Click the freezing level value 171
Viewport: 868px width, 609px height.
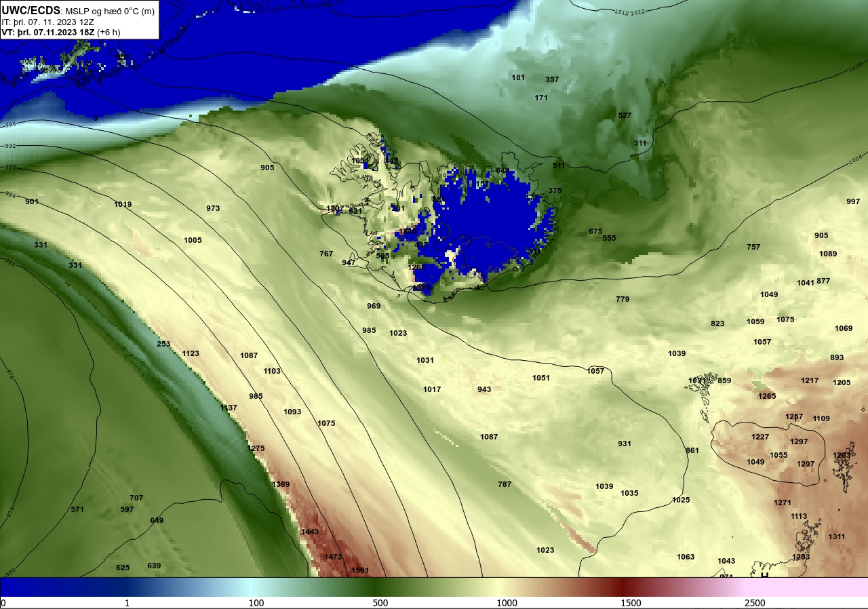(541, 98)
